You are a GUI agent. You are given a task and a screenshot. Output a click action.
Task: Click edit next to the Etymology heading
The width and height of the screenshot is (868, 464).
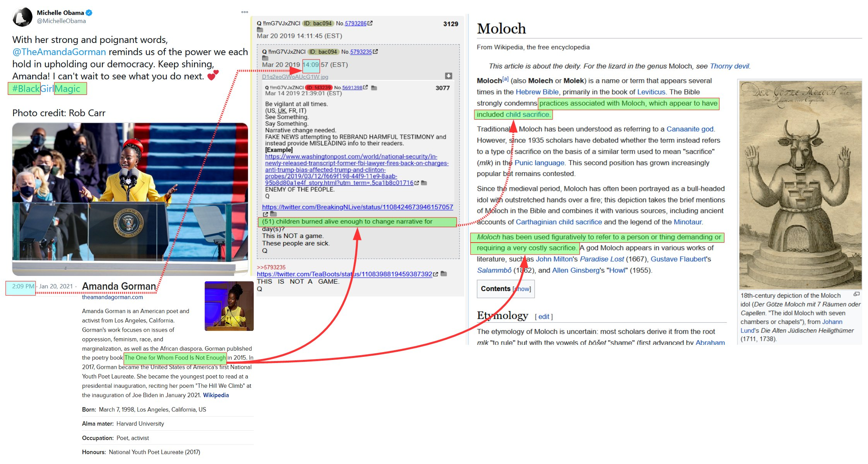point(543,317)
